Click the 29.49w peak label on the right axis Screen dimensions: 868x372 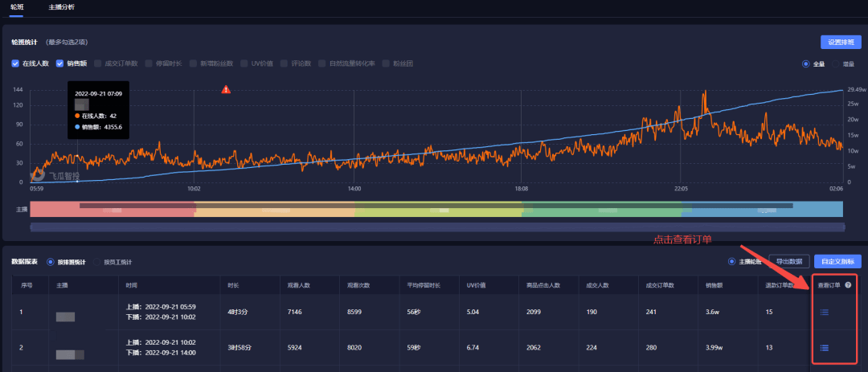click(x=857, y=89)
